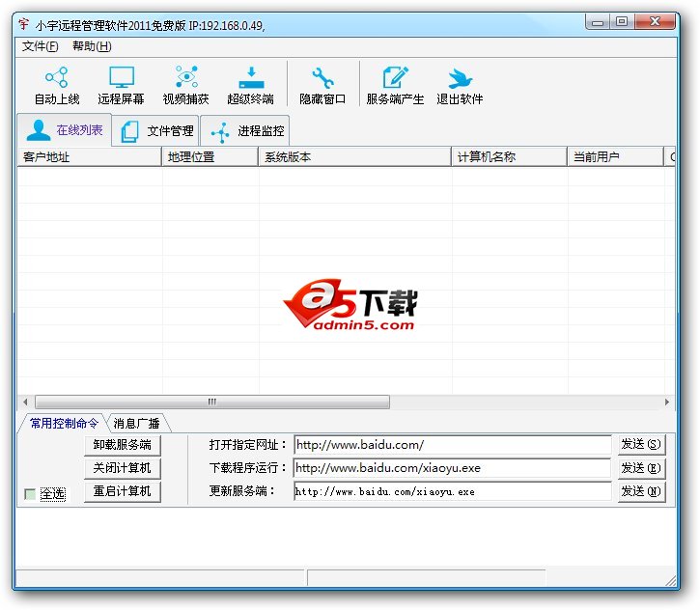This screenshot has width=700, height=610.
Task: Click the app logo in title bar
Action: 24,24
